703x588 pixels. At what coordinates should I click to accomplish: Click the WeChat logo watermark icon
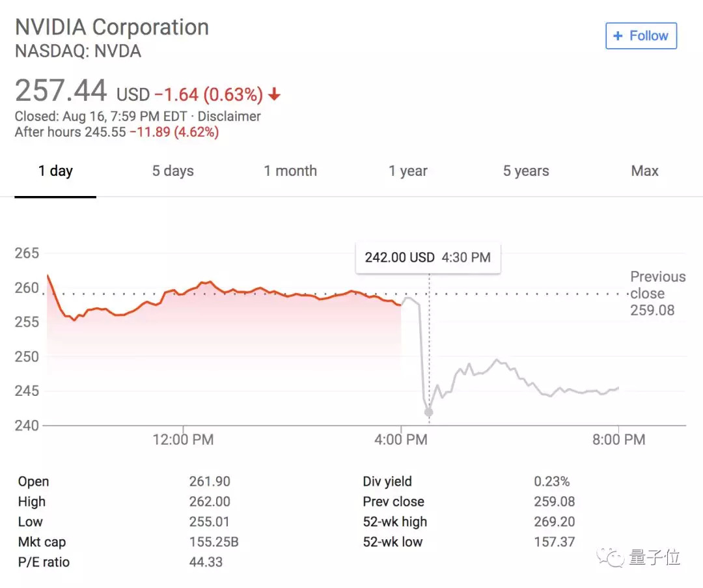point(613,557)
